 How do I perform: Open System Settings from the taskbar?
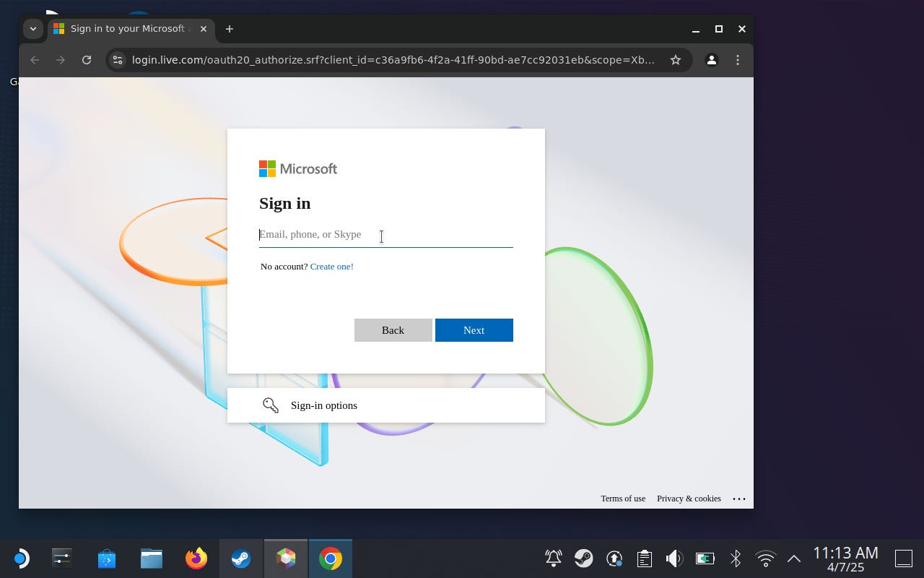[62, 558]
